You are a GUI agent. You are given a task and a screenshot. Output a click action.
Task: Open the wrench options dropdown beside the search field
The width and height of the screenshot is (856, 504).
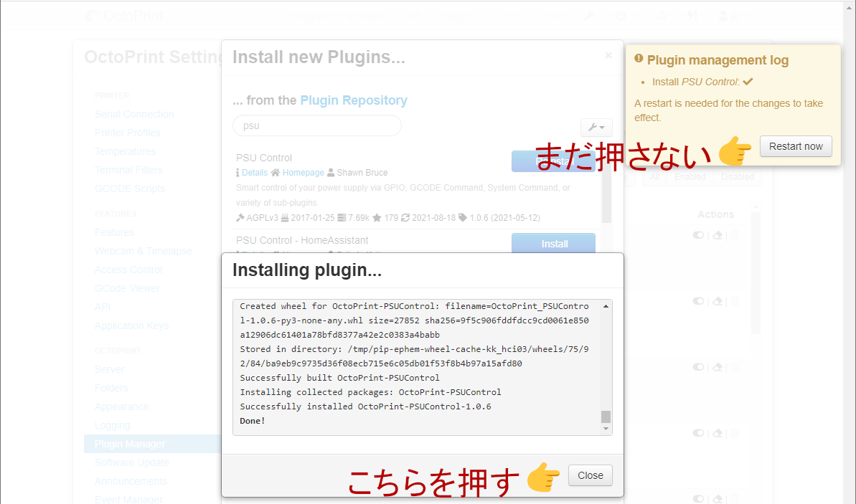pos(596,127)
